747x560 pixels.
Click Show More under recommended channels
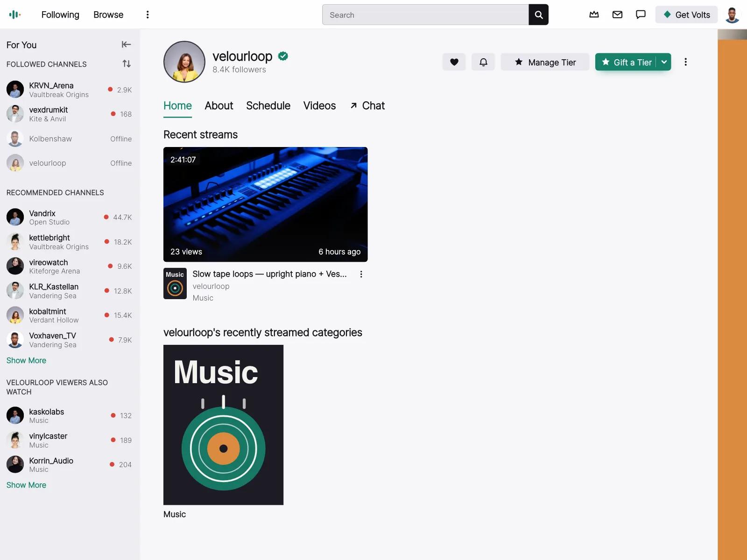(x=26, y=360)
